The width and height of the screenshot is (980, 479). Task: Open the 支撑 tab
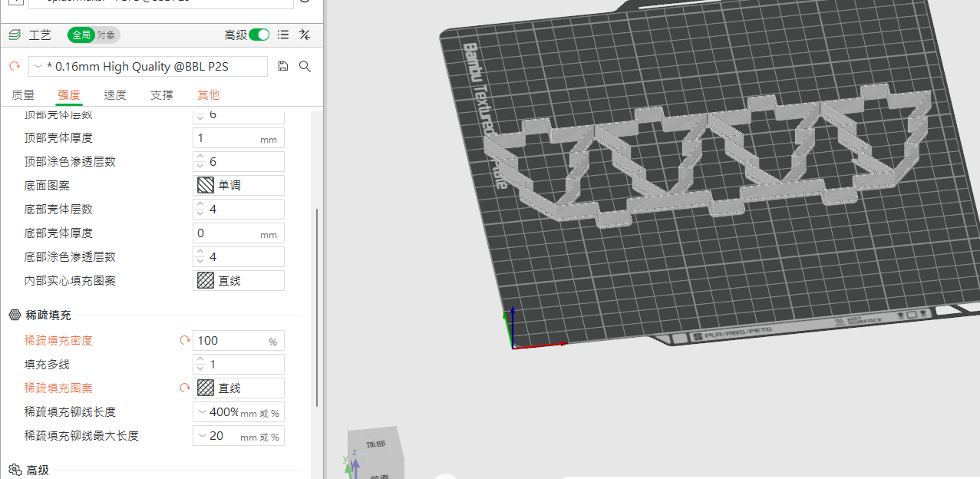tap(162, 95)
